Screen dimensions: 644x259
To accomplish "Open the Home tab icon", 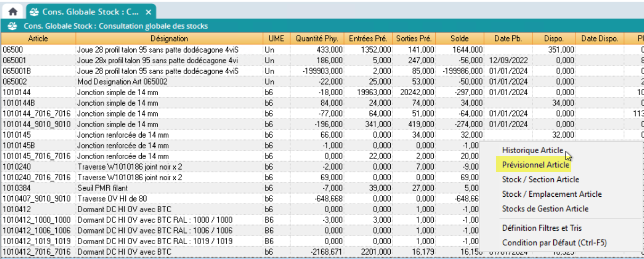I will (13, 12).
